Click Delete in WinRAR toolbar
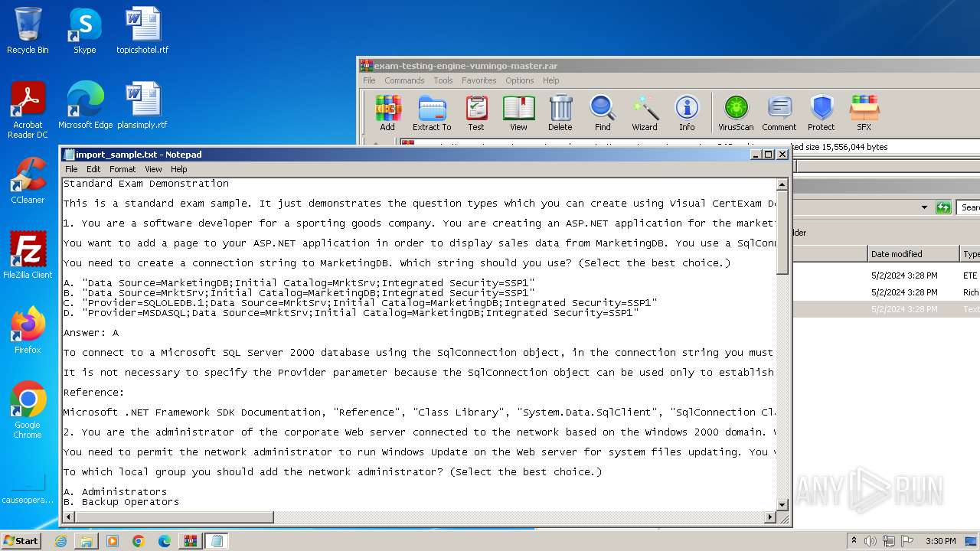Screen dimensions: 980x551 pos(560,113)
